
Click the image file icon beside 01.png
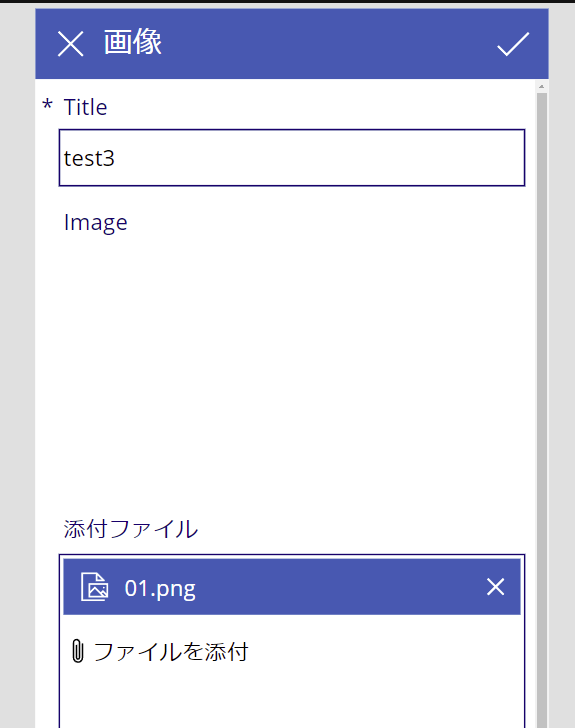(x=94, y=587)
